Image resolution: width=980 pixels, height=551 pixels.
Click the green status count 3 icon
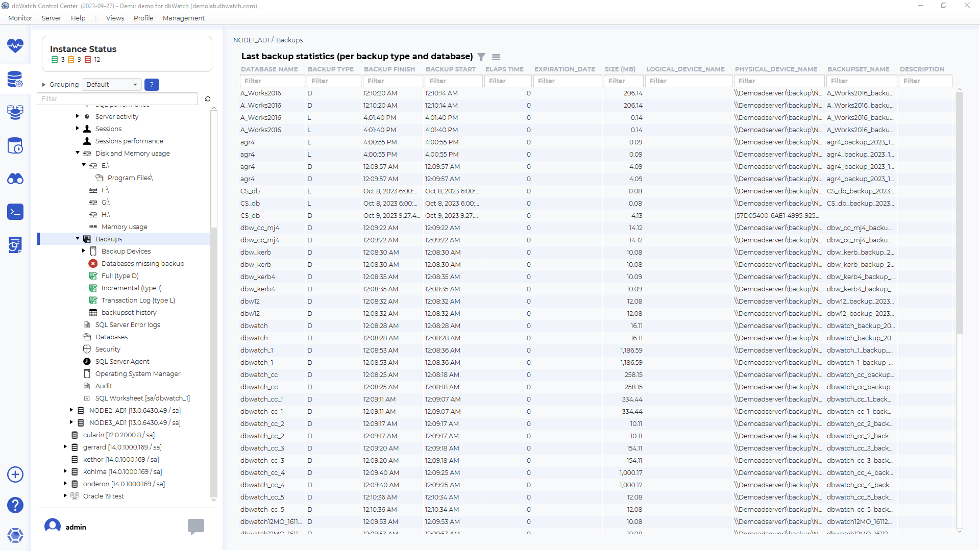point(55,60)
